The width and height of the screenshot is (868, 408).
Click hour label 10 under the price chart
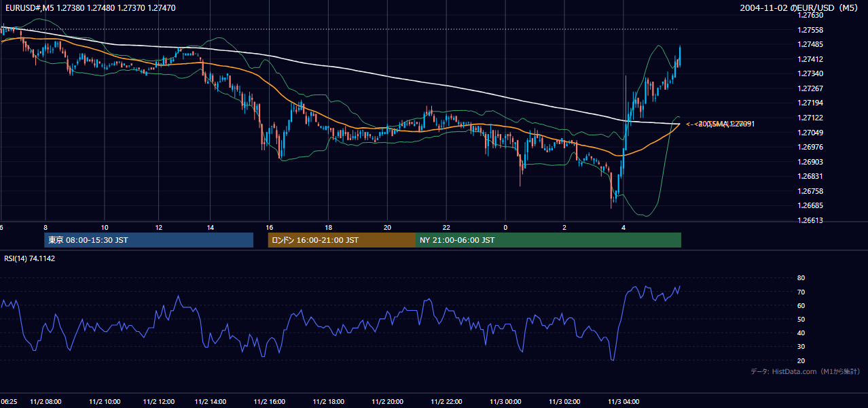point(105,227)
